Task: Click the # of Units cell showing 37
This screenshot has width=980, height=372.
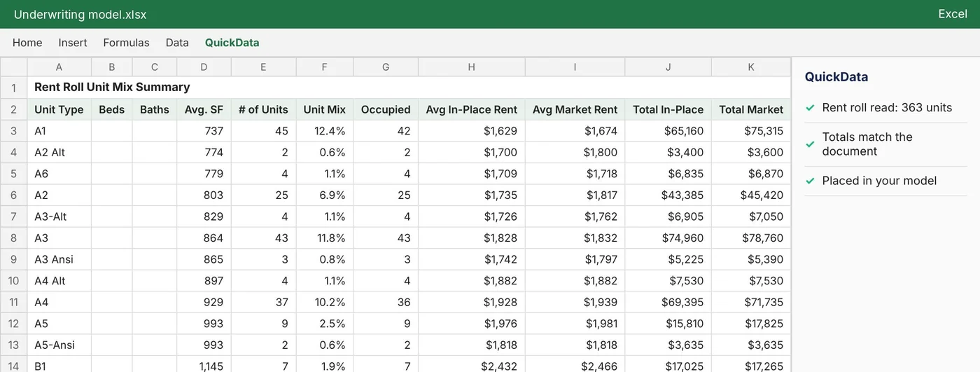Action: (x=263, y=303)
